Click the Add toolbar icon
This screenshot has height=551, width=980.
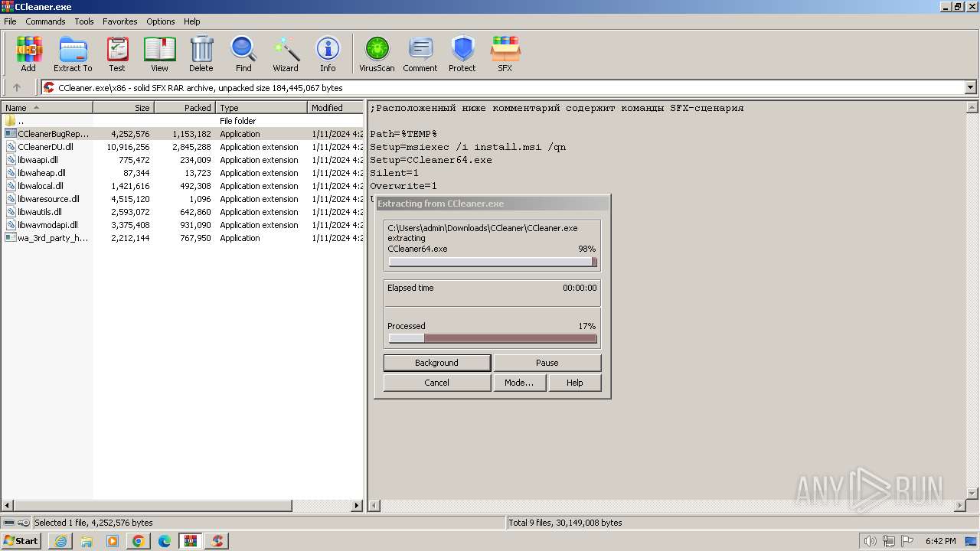(x=28, y=54)
